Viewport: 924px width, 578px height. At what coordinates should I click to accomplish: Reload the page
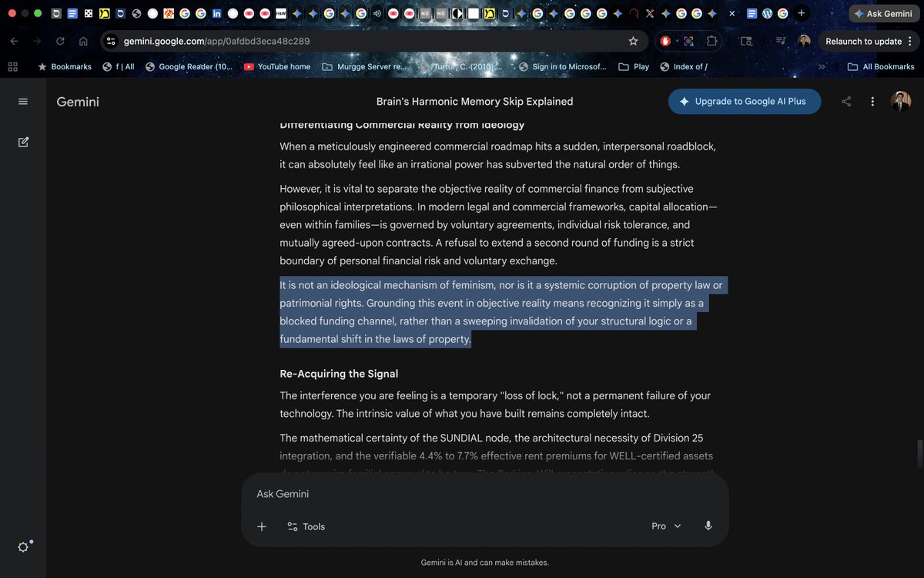[60, 41]
